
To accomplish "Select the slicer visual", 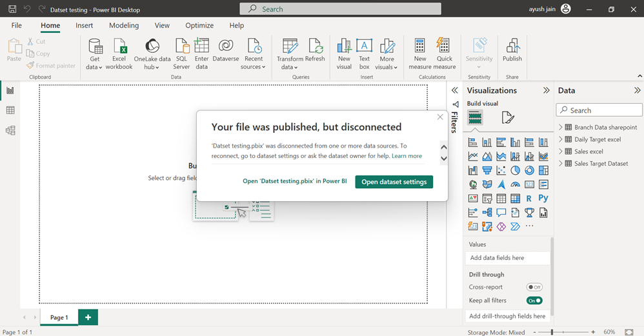I will coord(487,199).
